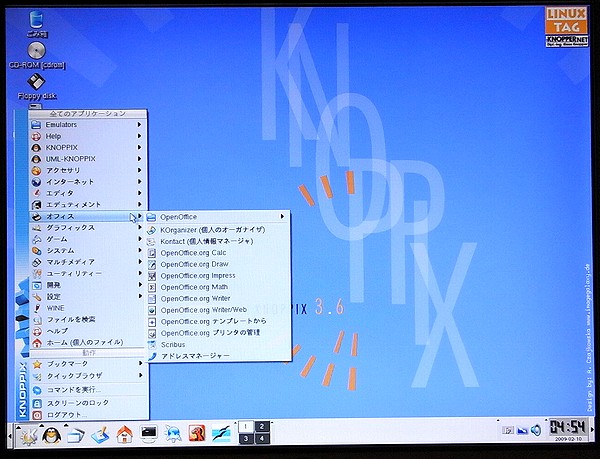Image resolution: width=600 pixels, height=459 pixels.
Task: Click the WINE icon in K menu
Action: tap(37, 308)
